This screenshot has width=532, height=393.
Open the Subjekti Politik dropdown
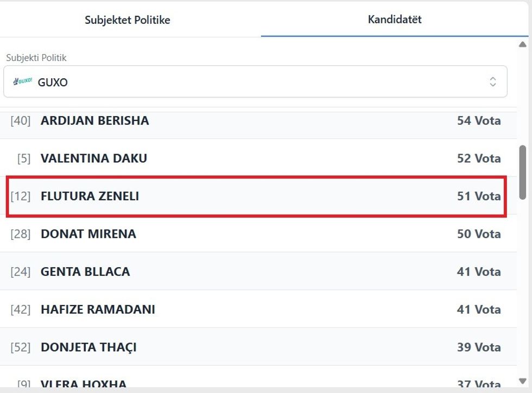(x=255, y=82)
